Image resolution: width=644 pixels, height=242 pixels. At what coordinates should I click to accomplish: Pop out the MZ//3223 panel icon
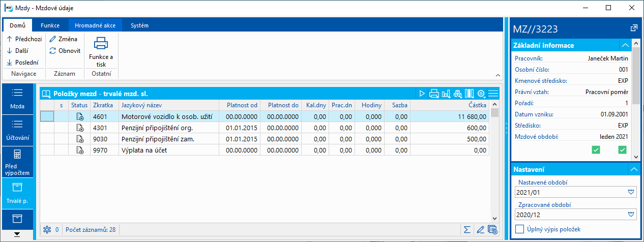click(633, 28)
